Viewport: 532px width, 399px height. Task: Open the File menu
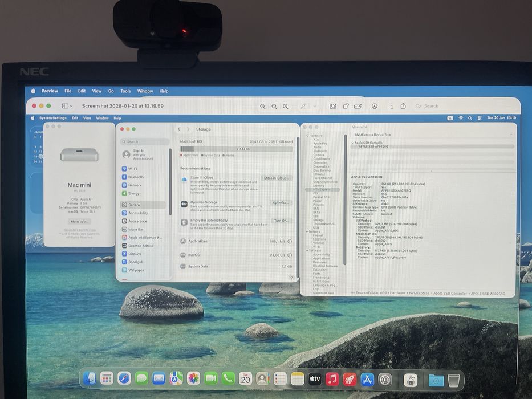click(68, 91)
